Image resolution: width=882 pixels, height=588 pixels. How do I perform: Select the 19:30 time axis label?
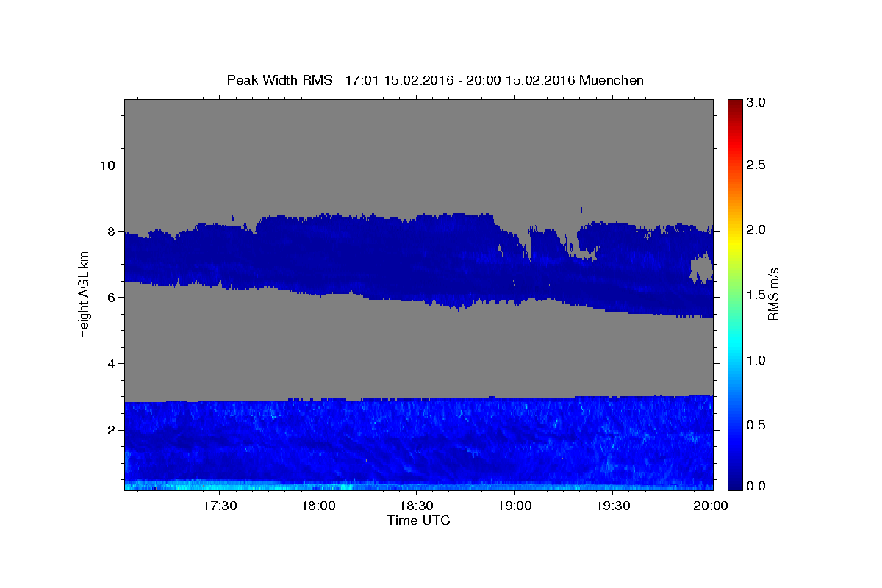tap(613, 506)
